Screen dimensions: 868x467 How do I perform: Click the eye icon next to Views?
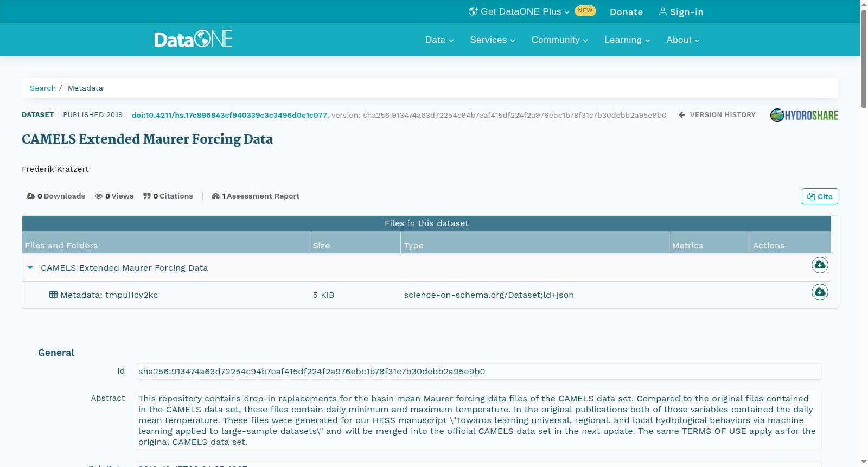[99, 196]
